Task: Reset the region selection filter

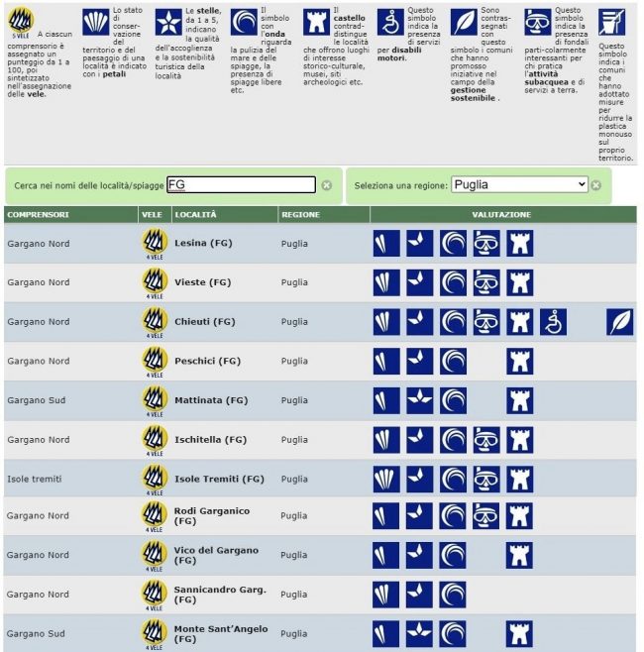Action: pos(596,184)
